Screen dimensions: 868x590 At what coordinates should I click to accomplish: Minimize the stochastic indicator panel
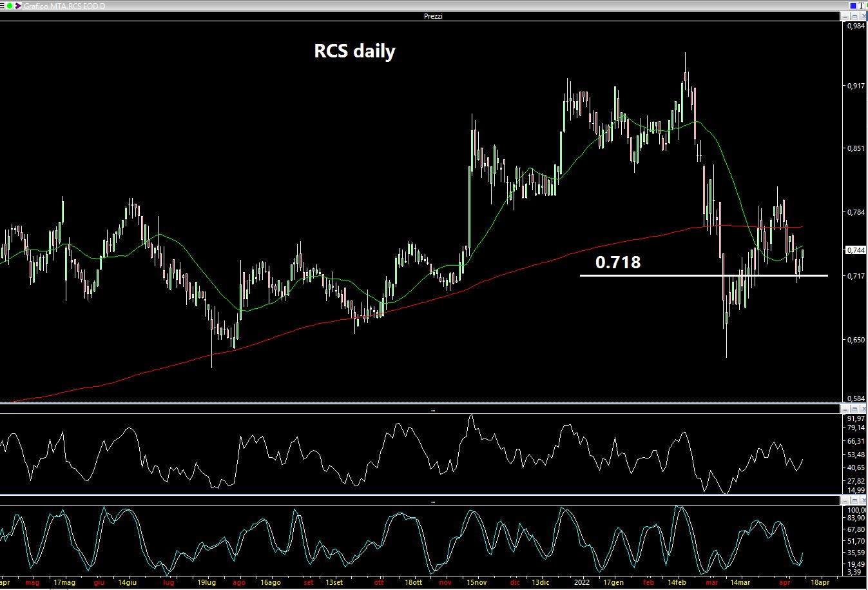pyautogui.click(x=845, y=501)
